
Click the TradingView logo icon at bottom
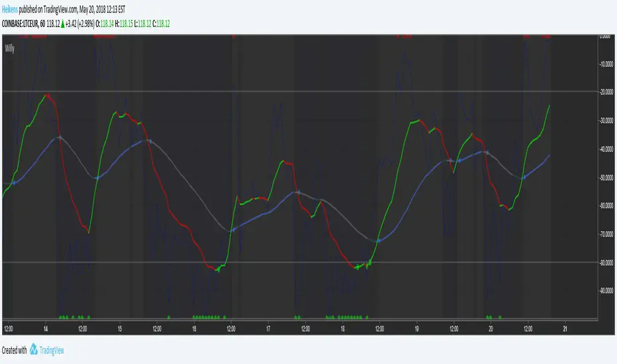point(34,349)
